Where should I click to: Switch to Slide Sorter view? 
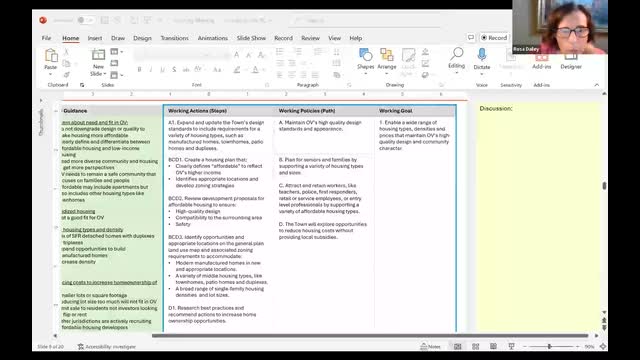(x=476, y=347)
